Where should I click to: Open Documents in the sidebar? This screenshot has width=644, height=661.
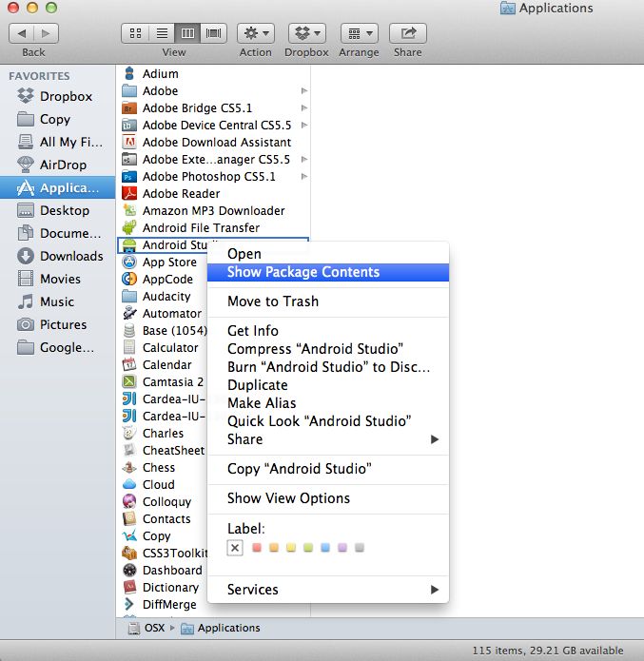pyautogui.click(x=57, y=233)
